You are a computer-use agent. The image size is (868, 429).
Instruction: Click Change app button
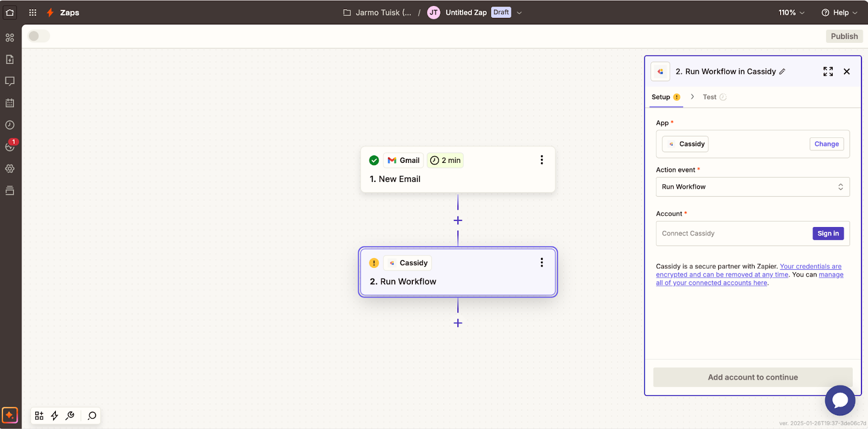coord(827,144)
